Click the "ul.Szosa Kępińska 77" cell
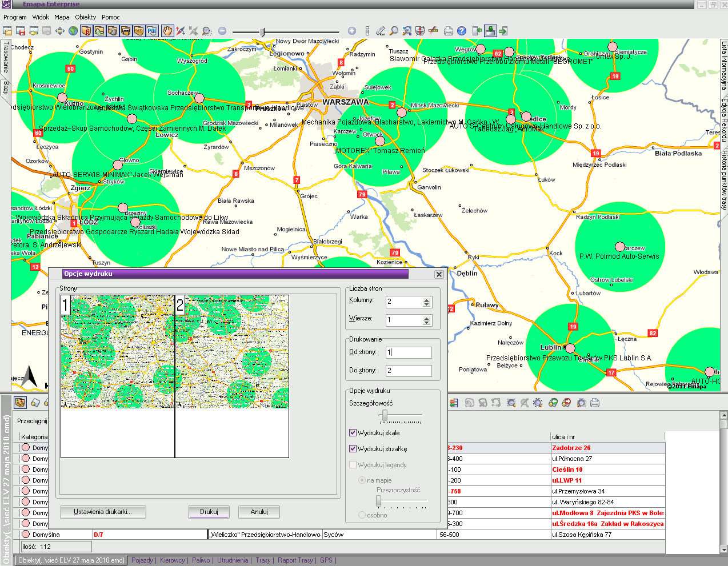Image resolution: width=728 pixels, height=566 pixels. coord(608,535)
